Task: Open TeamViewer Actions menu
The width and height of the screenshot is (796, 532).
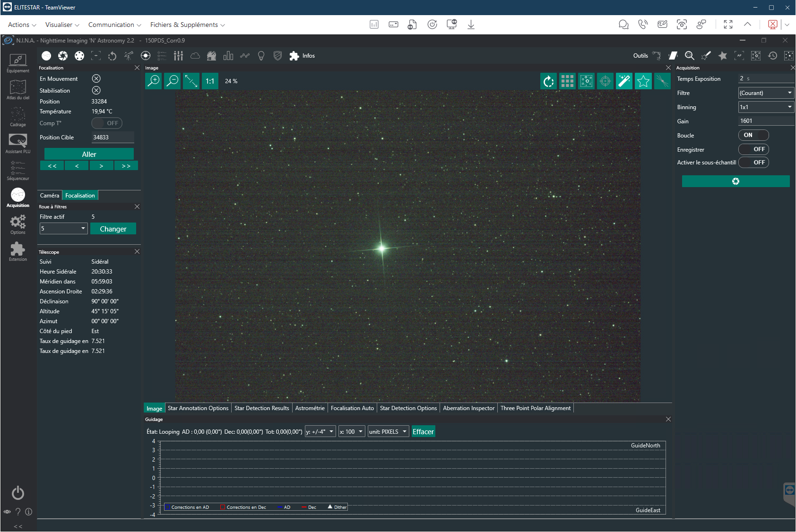Action: 22,25
